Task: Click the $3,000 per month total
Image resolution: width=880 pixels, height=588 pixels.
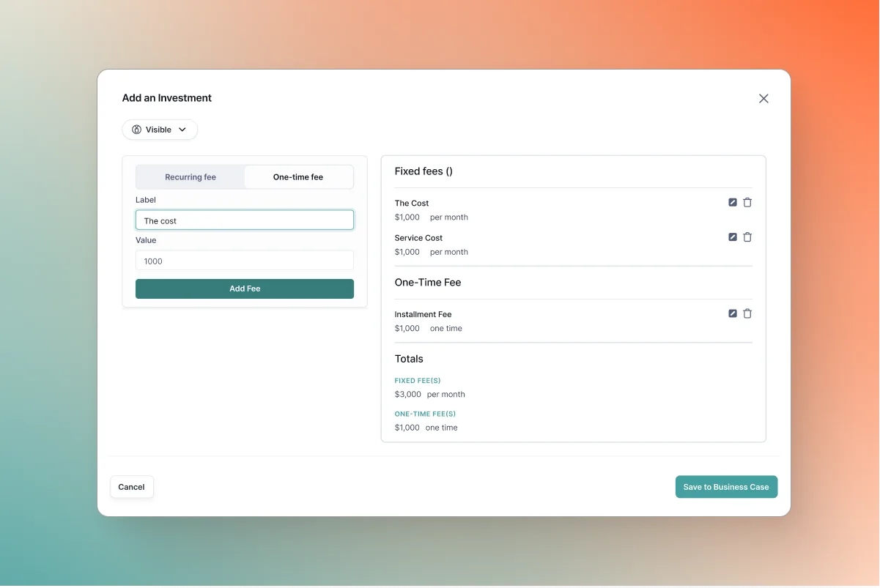Action: 430,394
